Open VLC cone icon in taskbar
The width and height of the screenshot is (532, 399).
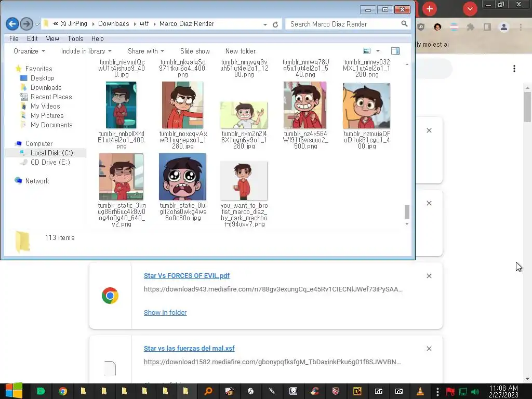coord(420,391)
